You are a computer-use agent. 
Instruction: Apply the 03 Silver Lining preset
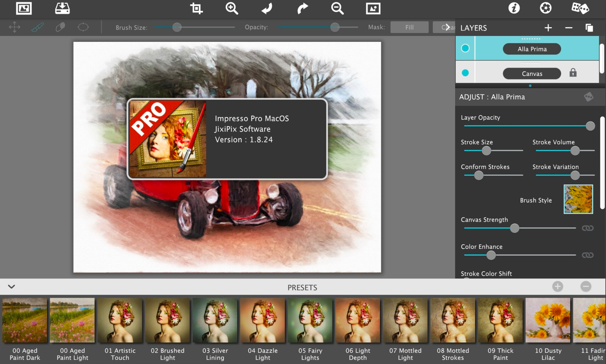coord(215,320)
